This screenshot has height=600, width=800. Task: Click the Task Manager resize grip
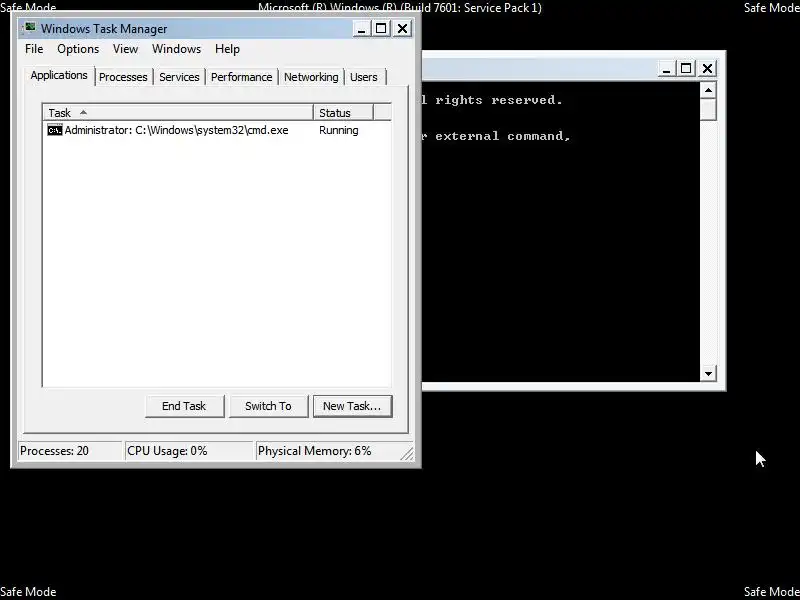click(407, 453)
